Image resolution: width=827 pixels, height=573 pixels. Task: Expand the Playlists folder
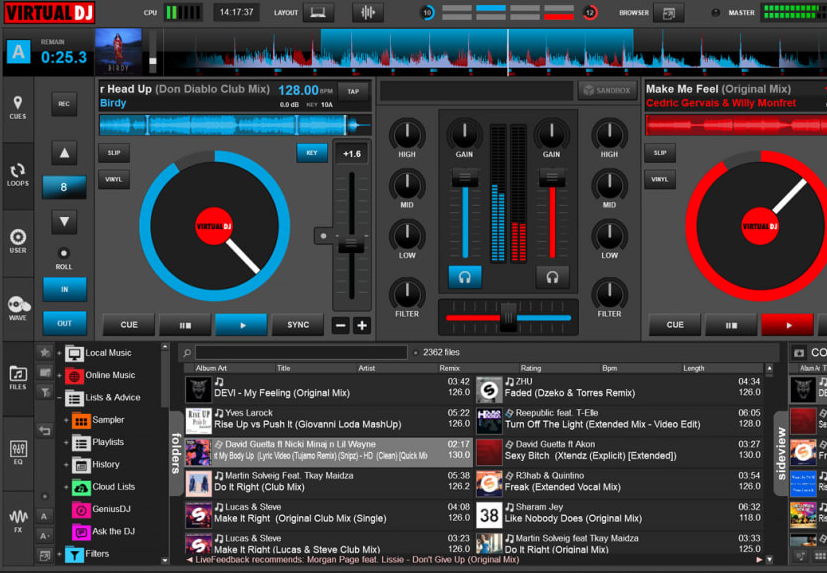tap(66, 442)
